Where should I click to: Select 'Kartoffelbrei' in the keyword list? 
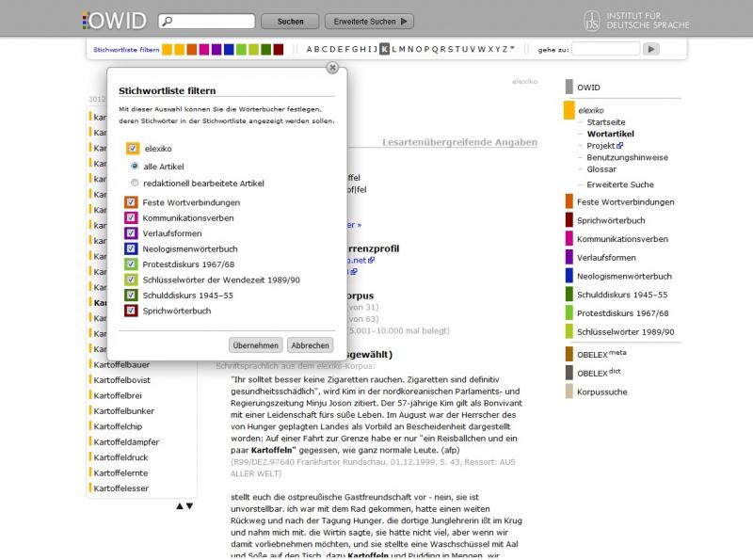118,395
